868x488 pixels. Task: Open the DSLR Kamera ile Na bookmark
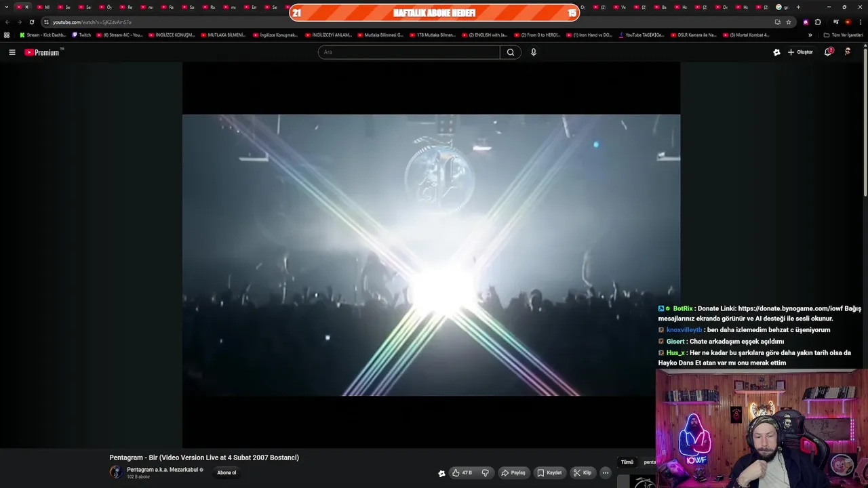coord(693,35)
